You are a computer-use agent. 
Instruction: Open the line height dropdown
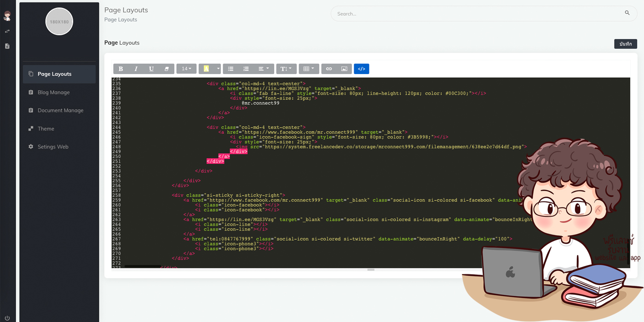(286, 69)
